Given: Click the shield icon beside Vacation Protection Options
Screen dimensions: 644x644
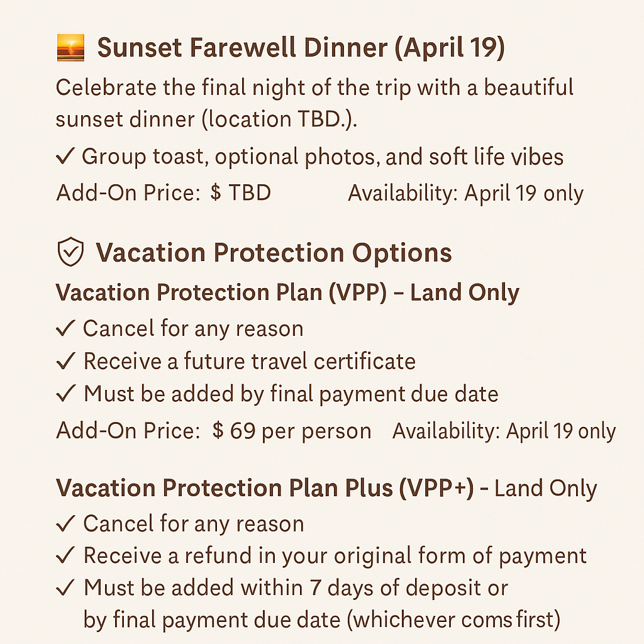Looking at the screenshot, I should 70,252.
